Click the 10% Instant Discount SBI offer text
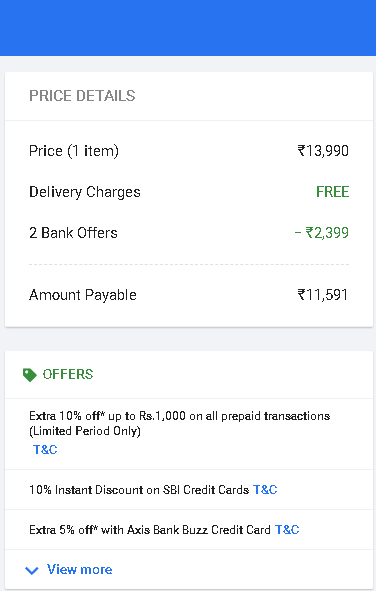Image resolution: width=376 pixels, height=591 pixels. pyautogui.click(x=139, y=490)
